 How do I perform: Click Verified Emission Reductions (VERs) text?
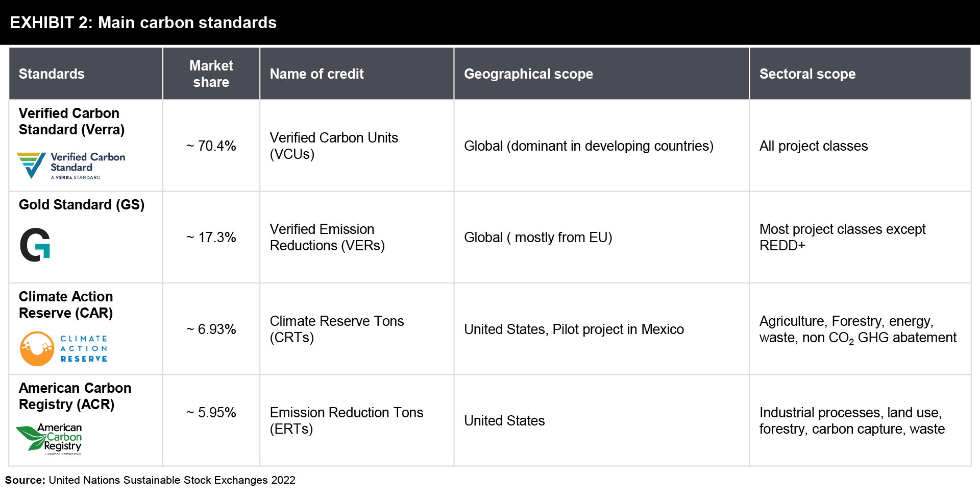click(x=327, y=238)
